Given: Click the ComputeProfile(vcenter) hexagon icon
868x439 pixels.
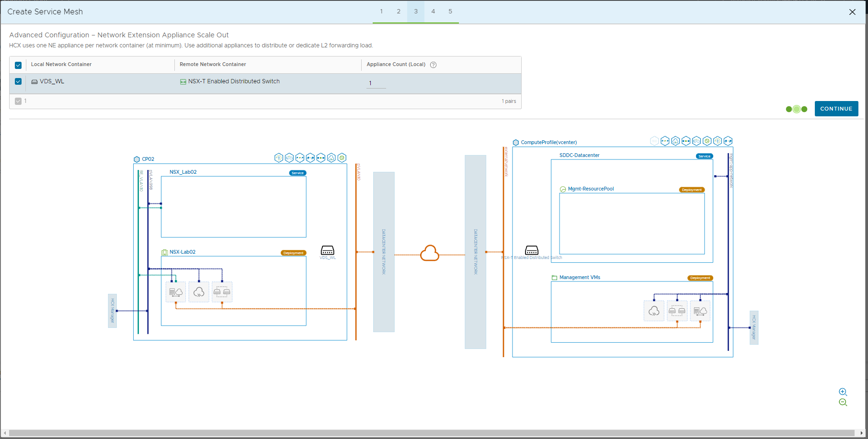Looking at the screenshot, I should [x=516, y=143].
